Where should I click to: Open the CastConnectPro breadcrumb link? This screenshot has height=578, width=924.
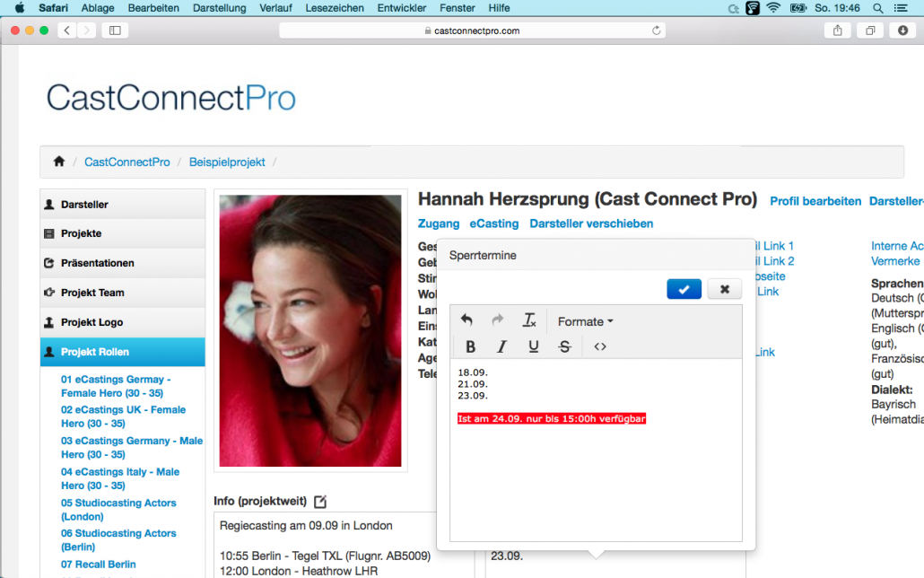pyautogui.click(x=126, y=162)
